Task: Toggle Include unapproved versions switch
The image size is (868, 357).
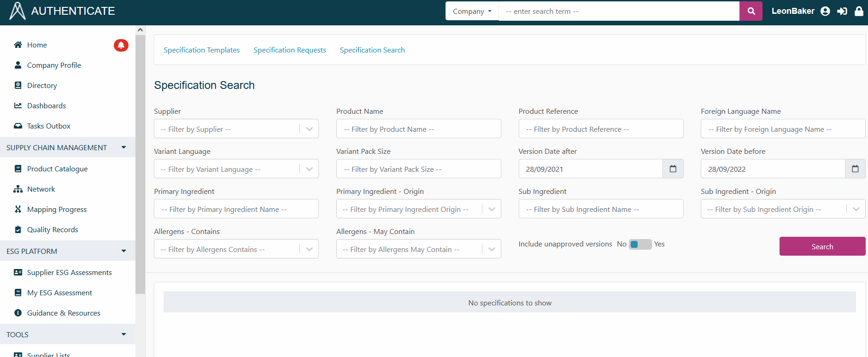Action: click(640, 244)
